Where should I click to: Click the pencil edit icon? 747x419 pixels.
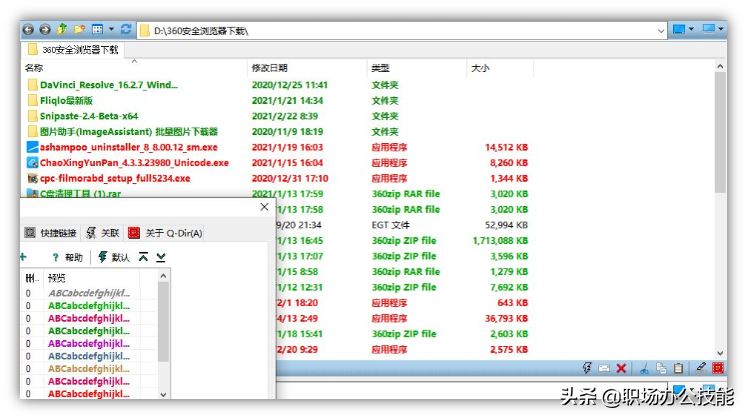pyautogui.click(x=701, y=367)
